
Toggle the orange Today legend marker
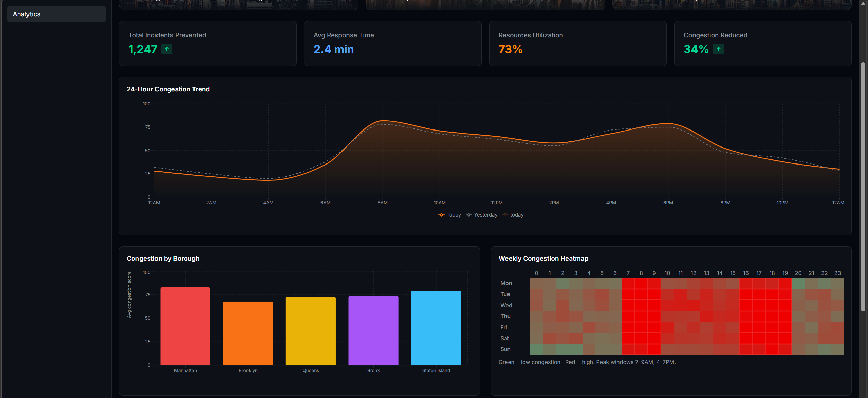coord(441,215)
